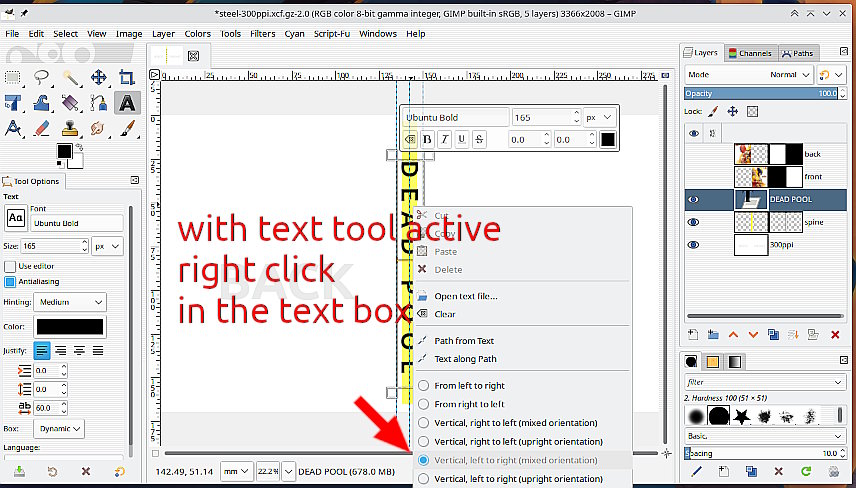Select the Paintbrush tool
856x488 pixels.
[x=127, y=129]
